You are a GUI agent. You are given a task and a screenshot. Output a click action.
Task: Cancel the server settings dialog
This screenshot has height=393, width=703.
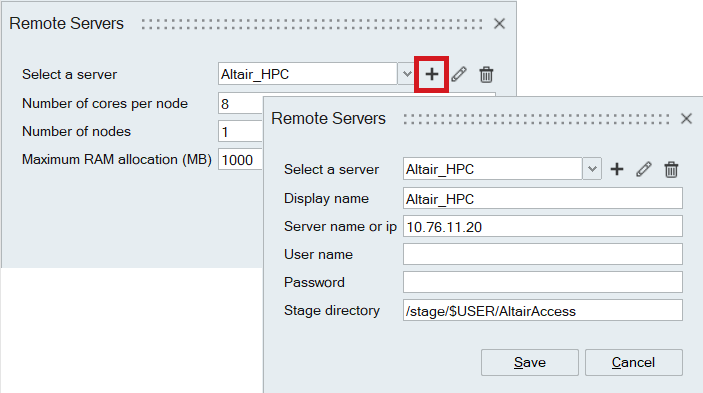point(634,362)
